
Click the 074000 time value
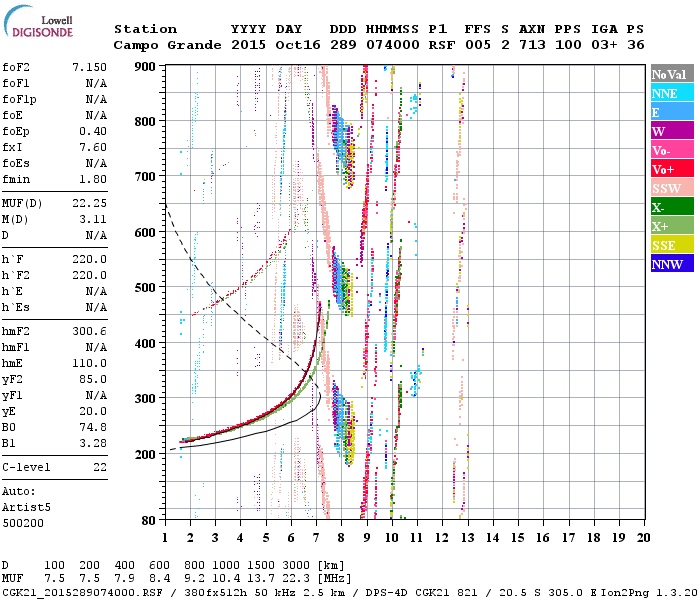click(x=393, y=45)
